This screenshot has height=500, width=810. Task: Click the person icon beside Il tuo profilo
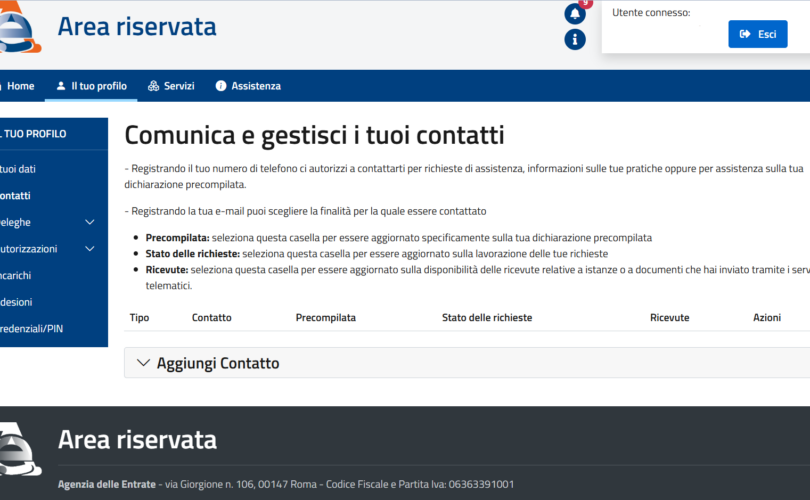pos(61,86)
